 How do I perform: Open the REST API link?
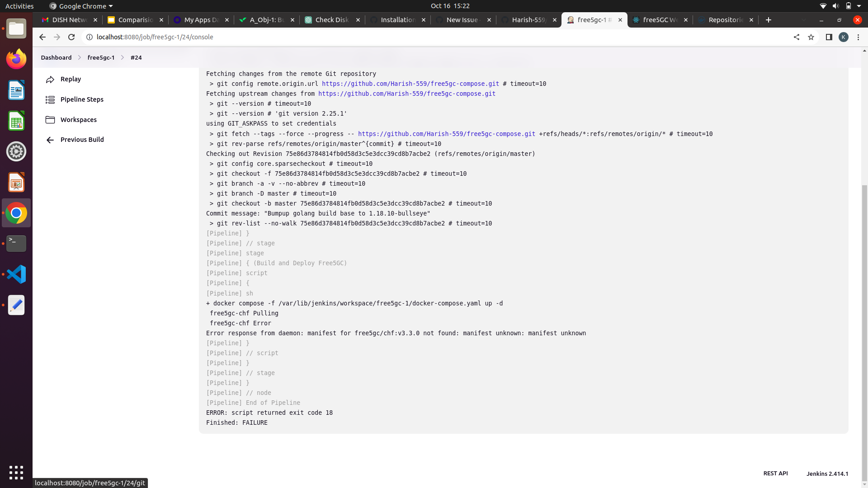(x=775, y=474)
